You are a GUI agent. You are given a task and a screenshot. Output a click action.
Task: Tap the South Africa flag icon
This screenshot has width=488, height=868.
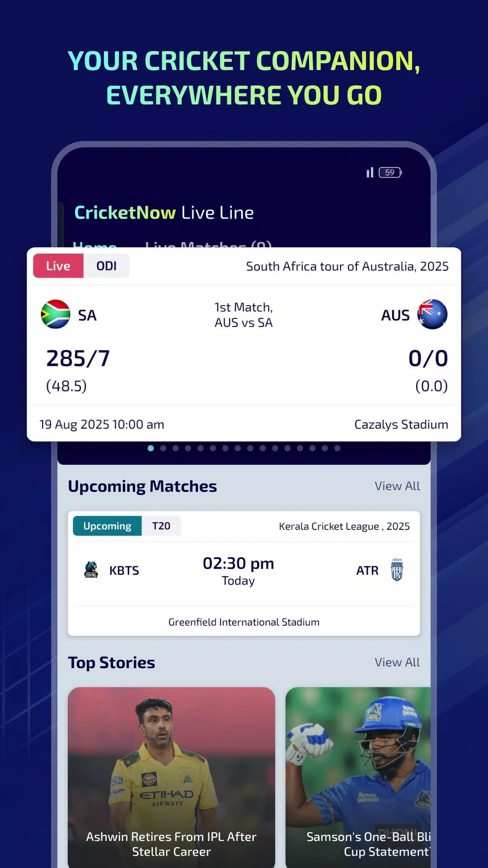56,314
